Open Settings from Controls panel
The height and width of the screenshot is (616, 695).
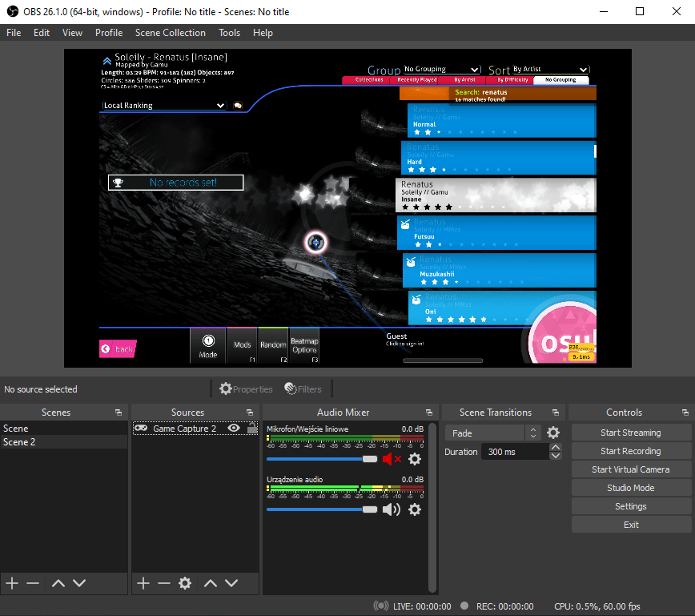(x=631, y=506)
